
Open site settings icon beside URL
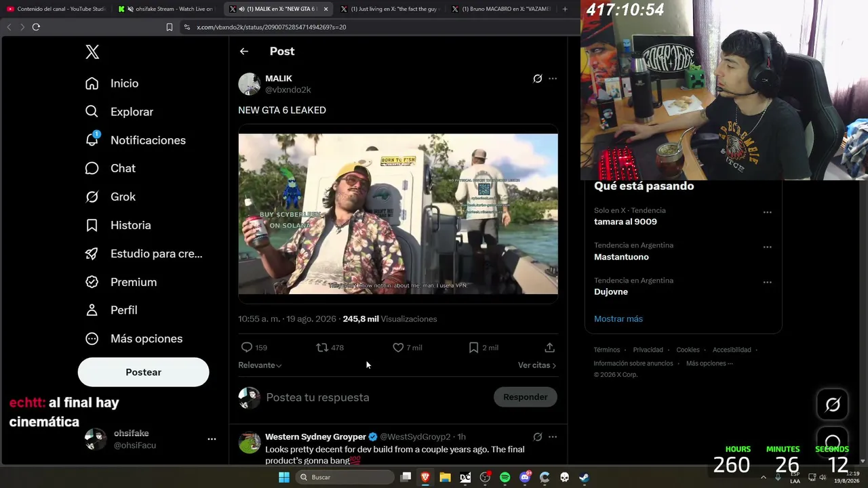186,27
